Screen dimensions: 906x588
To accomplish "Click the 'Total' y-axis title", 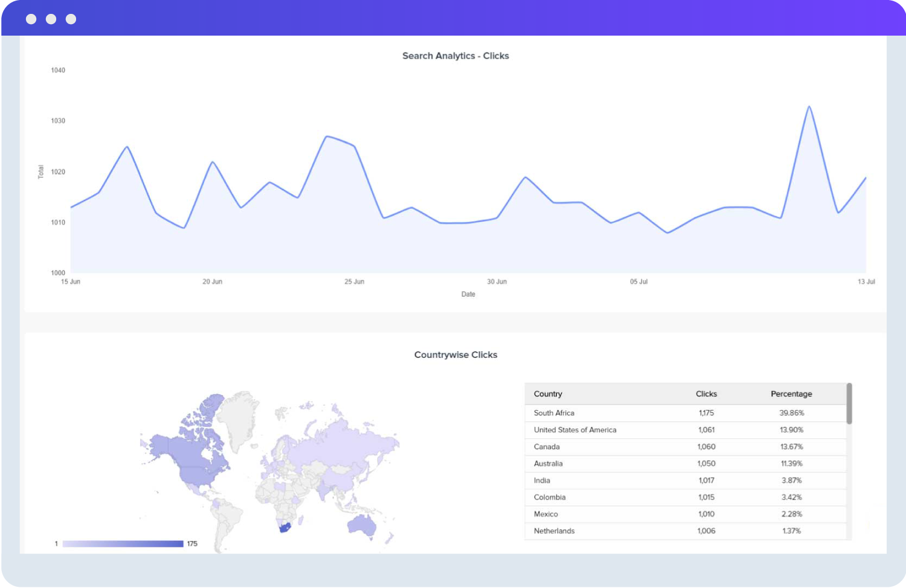I will [x=41, y=171].
